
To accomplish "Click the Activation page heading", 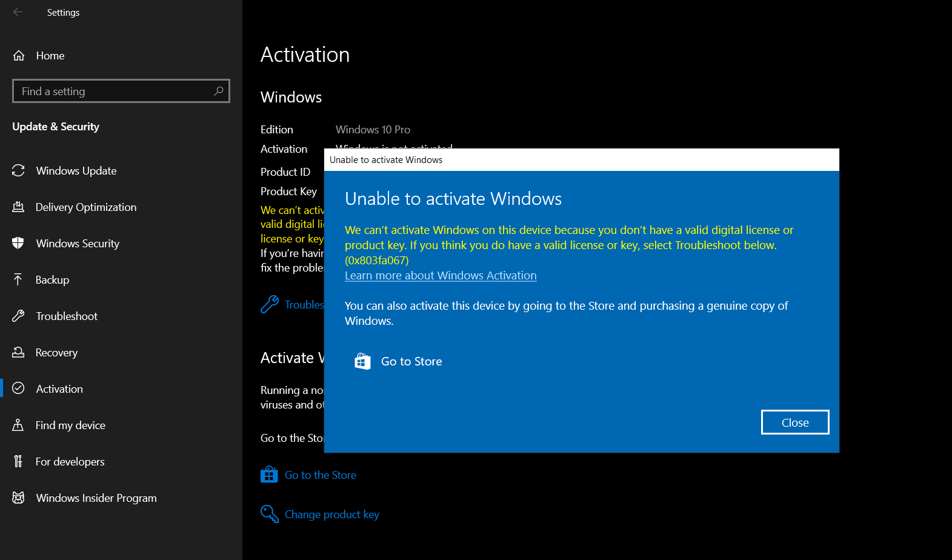I will [305, 55].
